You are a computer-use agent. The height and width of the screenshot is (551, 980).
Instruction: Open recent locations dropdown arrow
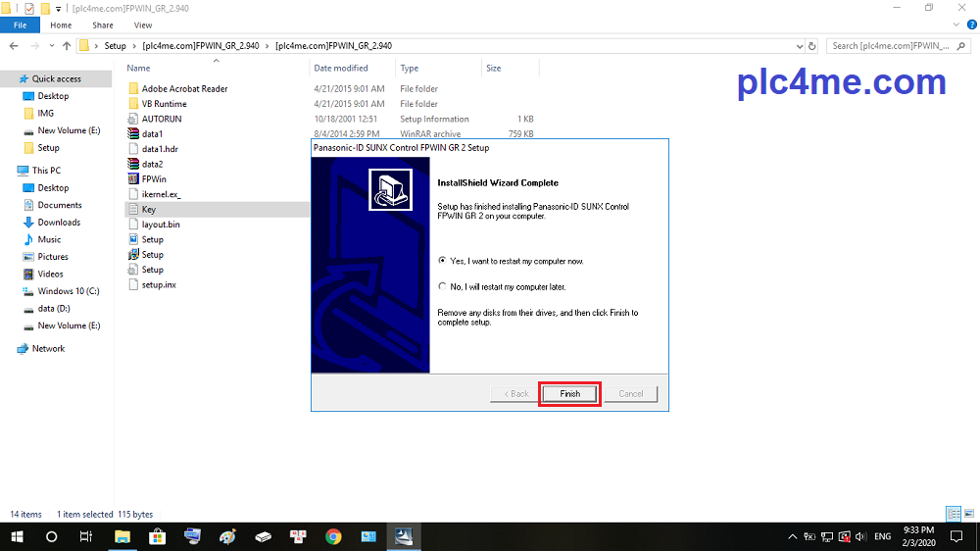(x=51, y=46)
